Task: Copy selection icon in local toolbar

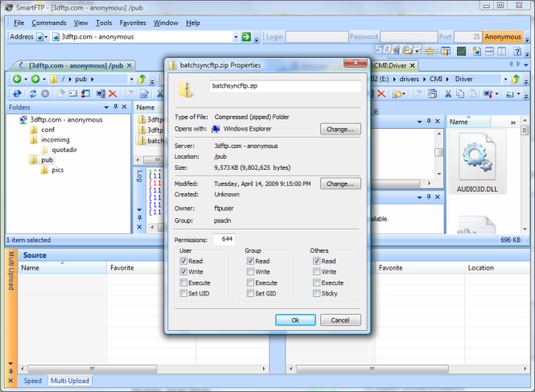Action: 460,93
